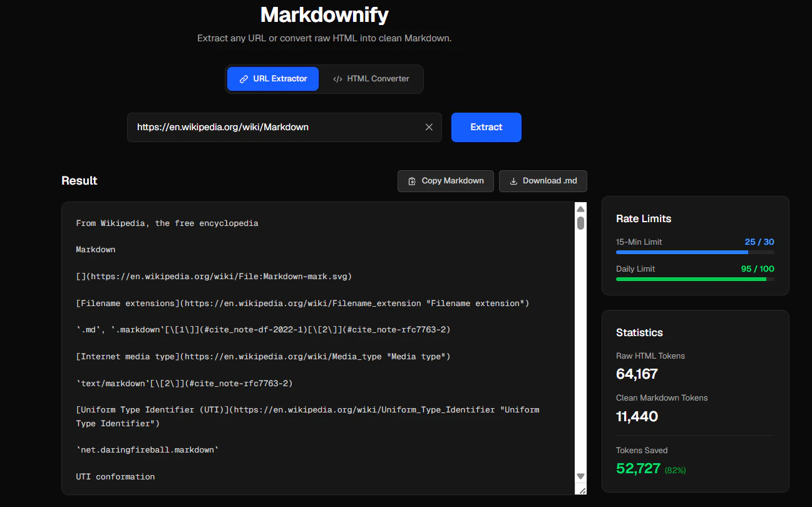Click the Raw HTML Tokens label
The width and height of the screenshot is (812, 507).
tap(650, 356)
